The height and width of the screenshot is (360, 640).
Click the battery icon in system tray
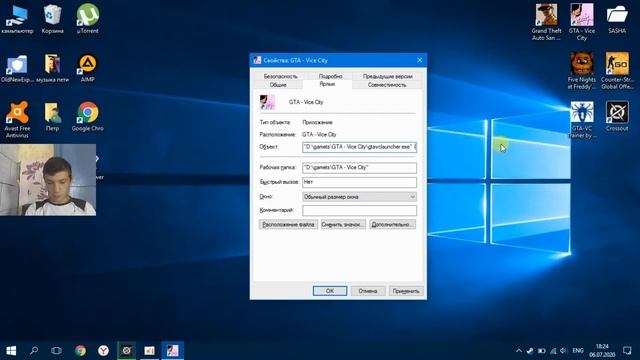click(x=542, y=351)
